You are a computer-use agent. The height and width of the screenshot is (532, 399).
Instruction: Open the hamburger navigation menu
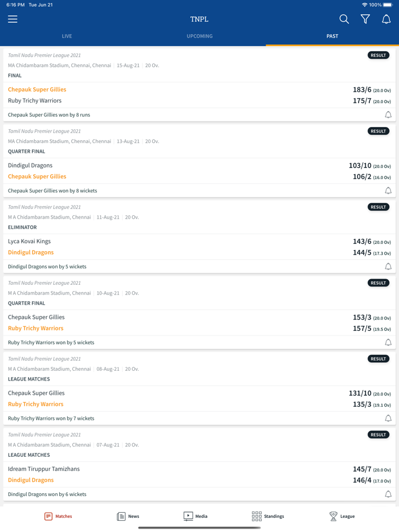(x=13, y=19)
